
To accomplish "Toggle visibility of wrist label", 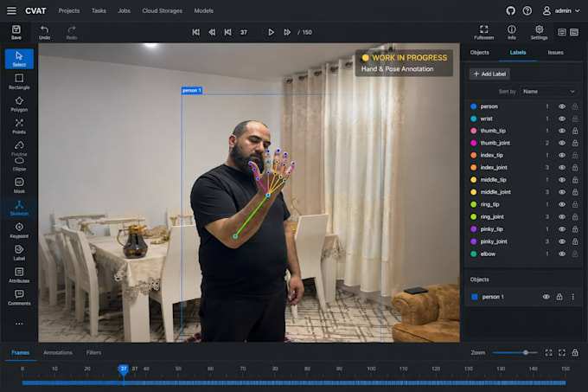I will point(562,119).
